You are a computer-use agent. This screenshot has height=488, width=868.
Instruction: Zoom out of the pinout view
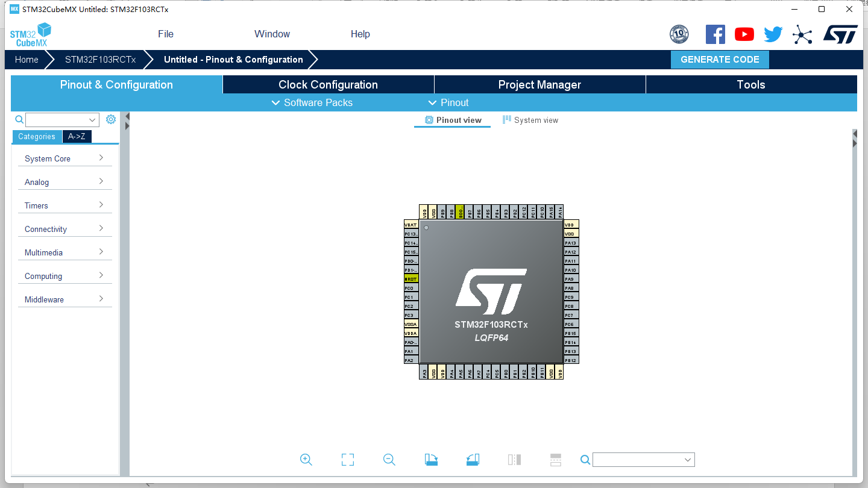click(389, 460)
